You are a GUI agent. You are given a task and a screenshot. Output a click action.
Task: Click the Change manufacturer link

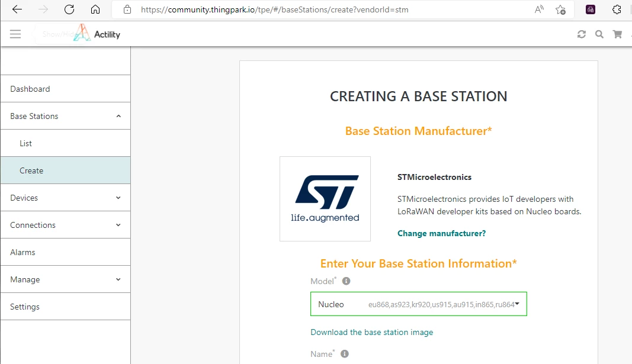coord(441,234)
